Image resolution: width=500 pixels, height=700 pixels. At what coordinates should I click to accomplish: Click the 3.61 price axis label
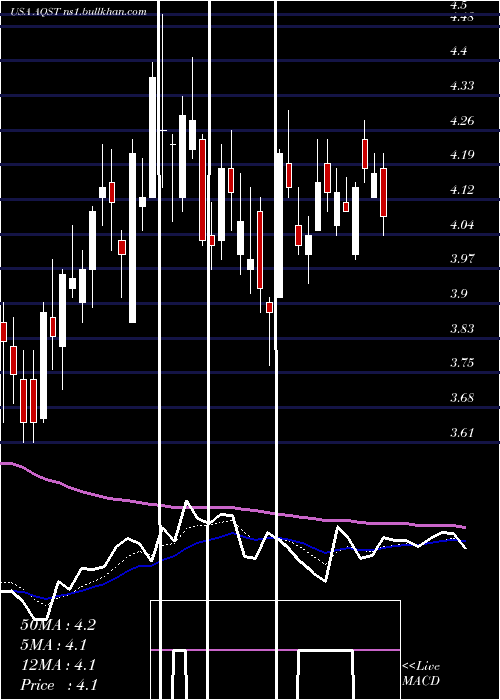tap(462, 433)
